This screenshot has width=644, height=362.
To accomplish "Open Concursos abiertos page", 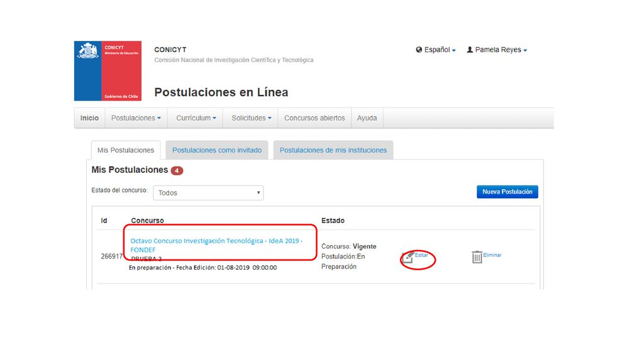I will click(314, 118).
